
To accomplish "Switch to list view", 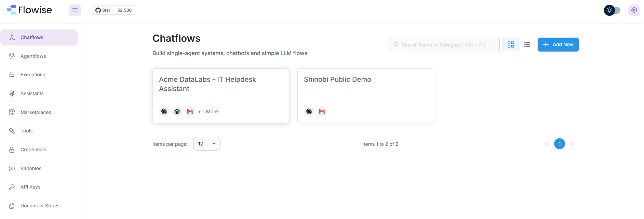I will [x=527, y=44].
